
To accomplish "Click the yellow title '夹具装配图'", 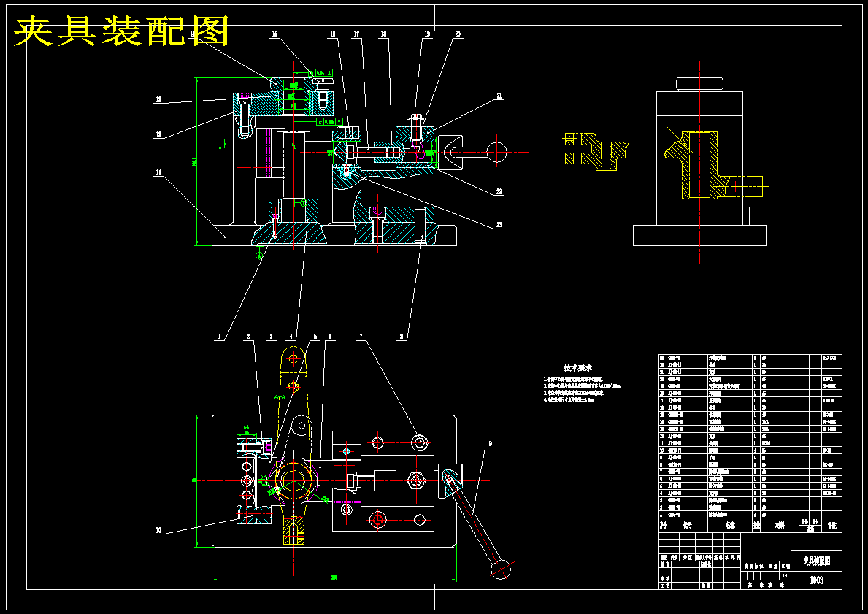I will click(x=121, y=31).
